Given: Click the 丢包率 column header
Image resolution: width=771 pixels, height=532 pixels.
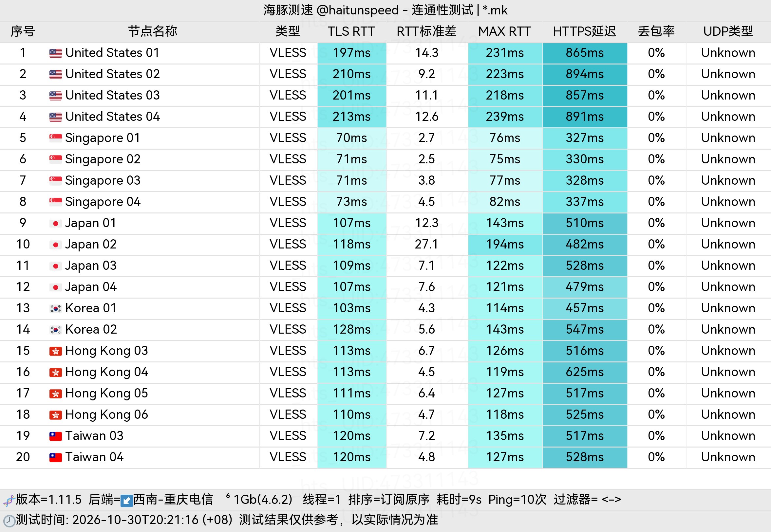Looking at the screenshot, I should [x=656, y=31].
